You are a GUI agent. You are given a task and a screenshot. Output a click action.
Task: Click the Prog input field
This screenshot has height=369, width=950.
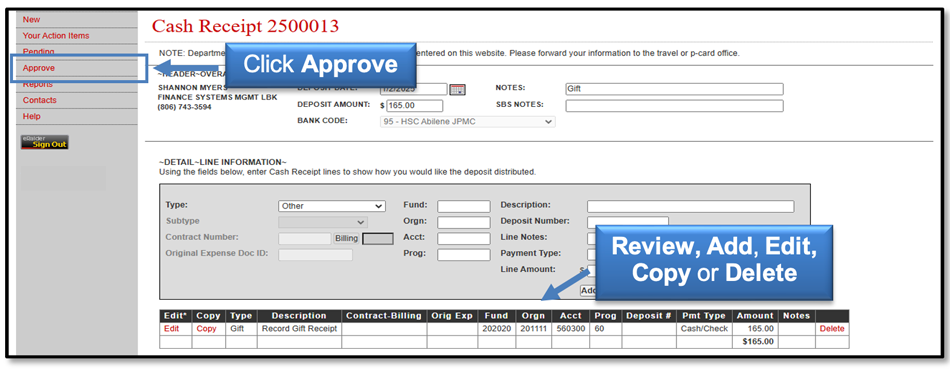click(x=463, y=254)
